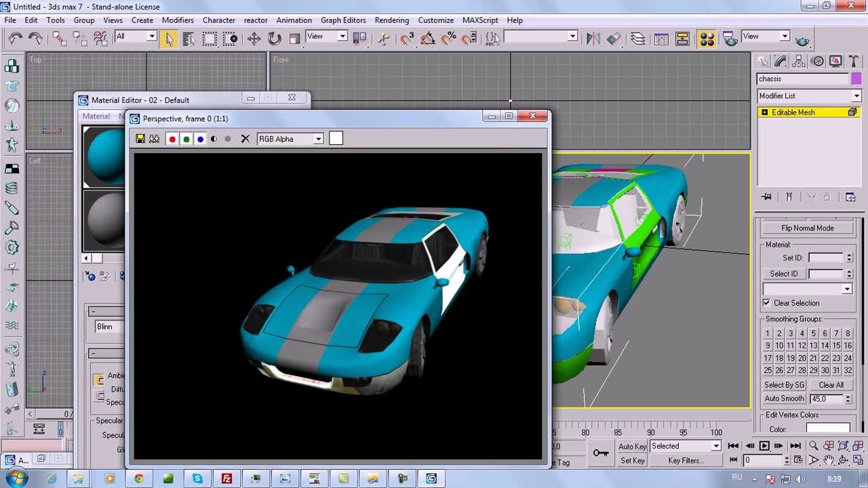Open the dropdown below Select ID
Image resolution: width=868 pixels, height=488 pixels.
[x=807, y=289]
